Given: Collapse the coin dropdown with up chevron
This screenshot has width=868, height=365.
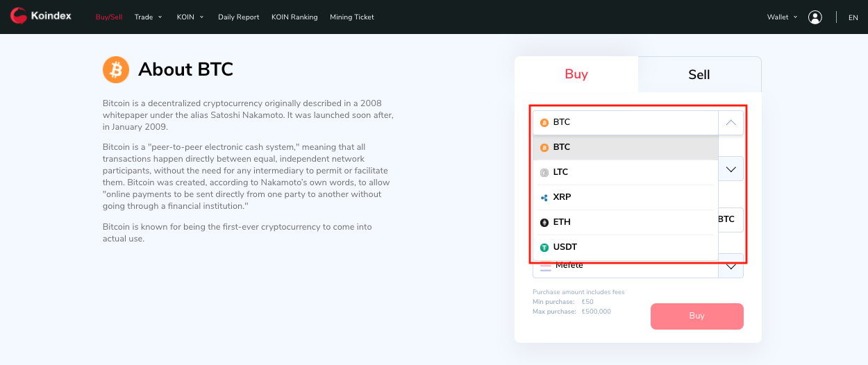Looking at the screenshot, I should pos(730,123).
